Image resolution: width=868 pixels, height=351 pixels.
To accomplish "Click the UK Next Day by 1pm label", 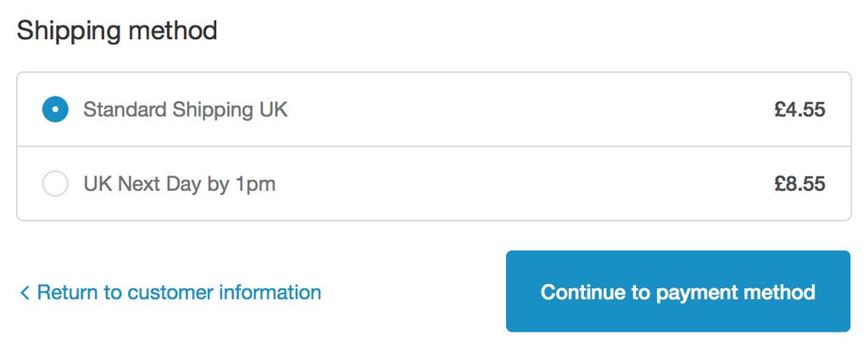I will pyautogui.click(x=179, y=184).
